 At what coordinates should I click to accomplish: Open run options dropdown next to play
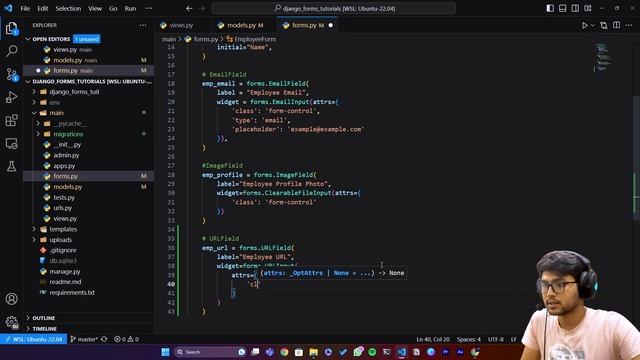click(x=593, y=25)
